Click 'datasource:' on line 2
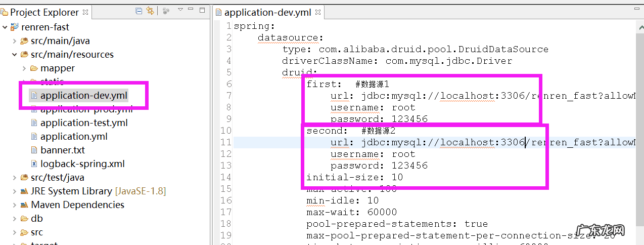Screen dimensions: 644x245 [x=291, y=37]
